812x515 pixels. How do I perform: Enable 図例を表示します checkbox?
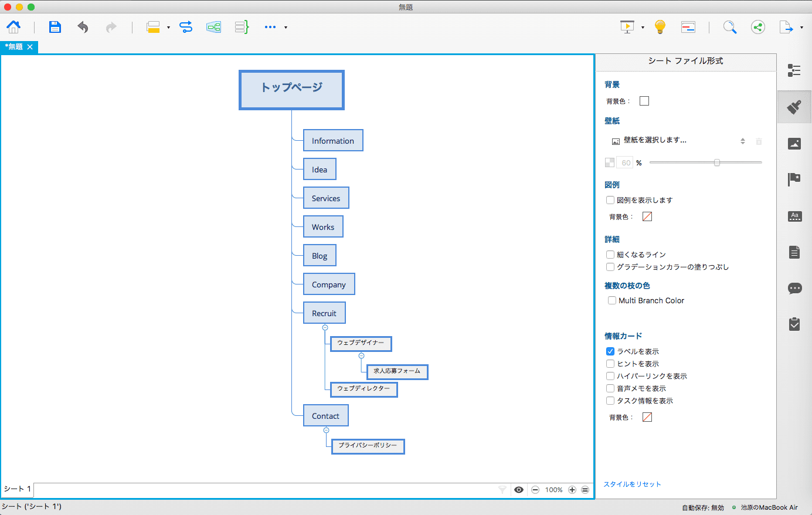click(610, 200)
